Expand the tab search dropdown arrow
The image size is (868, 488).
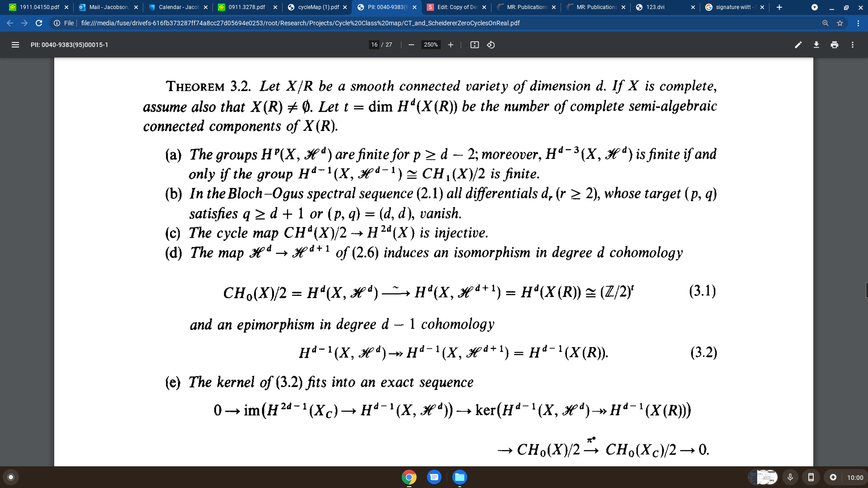coord(814,7)
